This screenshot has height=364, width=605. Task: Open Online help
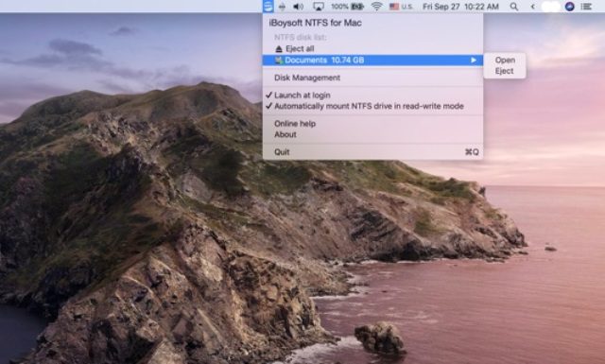tap(295, 124)
